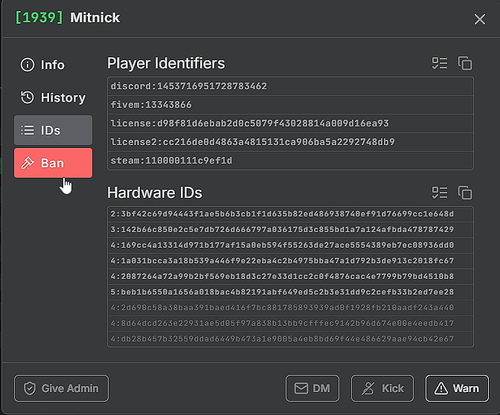Click the player ID [1939] label
The width and height of the screenshot is (500, 415).
point(39,17)
